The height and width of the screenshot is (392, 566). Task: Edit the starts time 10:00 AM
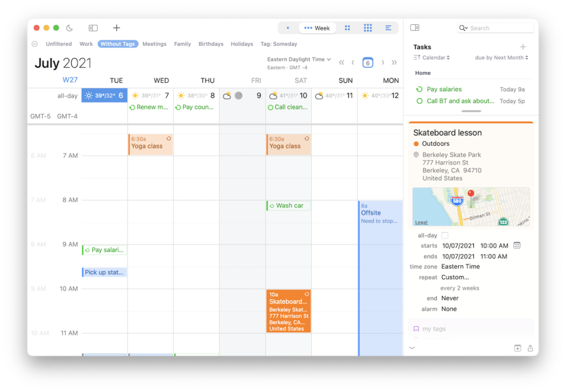494,246
